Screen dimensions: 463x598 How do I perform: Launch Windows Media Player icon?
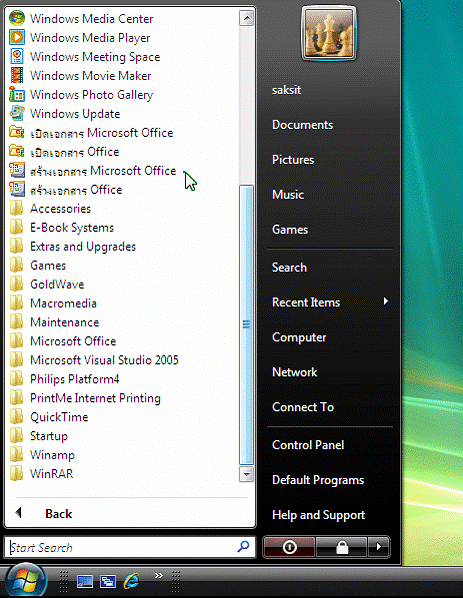pyautogui.click(x=17, y=37)
